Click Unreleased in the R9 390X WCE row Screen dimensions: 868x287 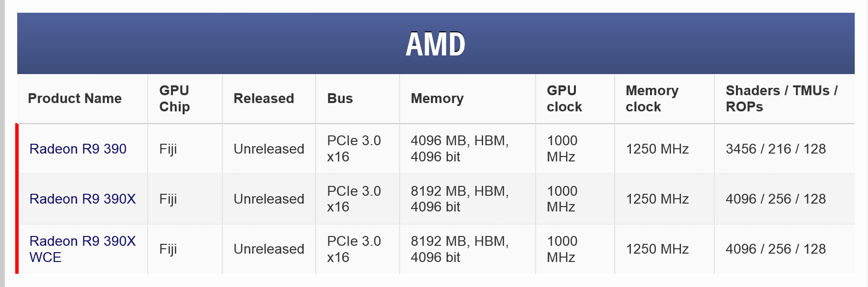click(x=269, y=249)
